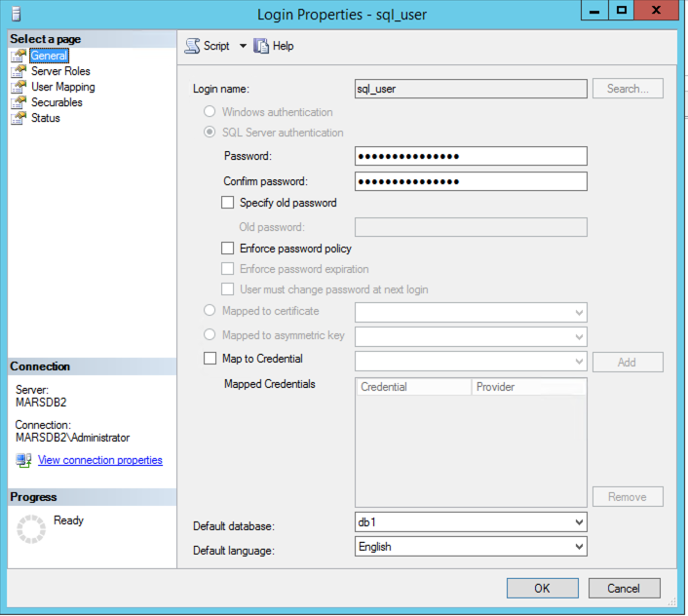Enable the Specify old password checkbox
The image size is (688, 616).
228,203
